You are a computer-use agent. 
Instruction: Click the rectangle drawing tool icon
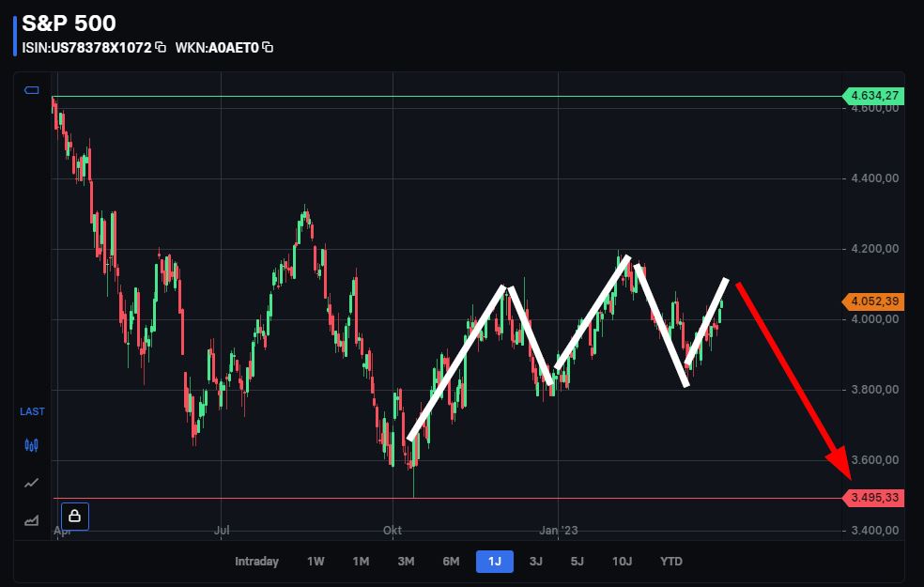tap(31, 89)
